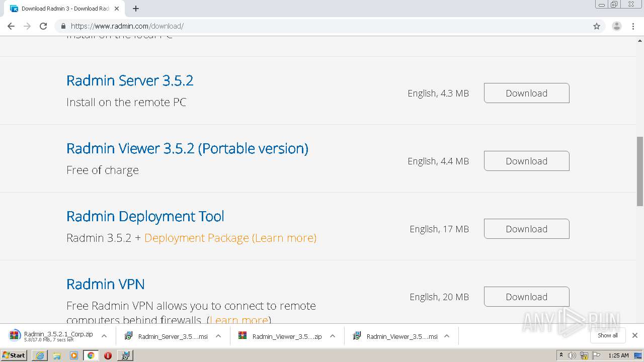Click the Install on the remote PC text
This screenshot has height=362, width=644.
[x=126, y=102]
